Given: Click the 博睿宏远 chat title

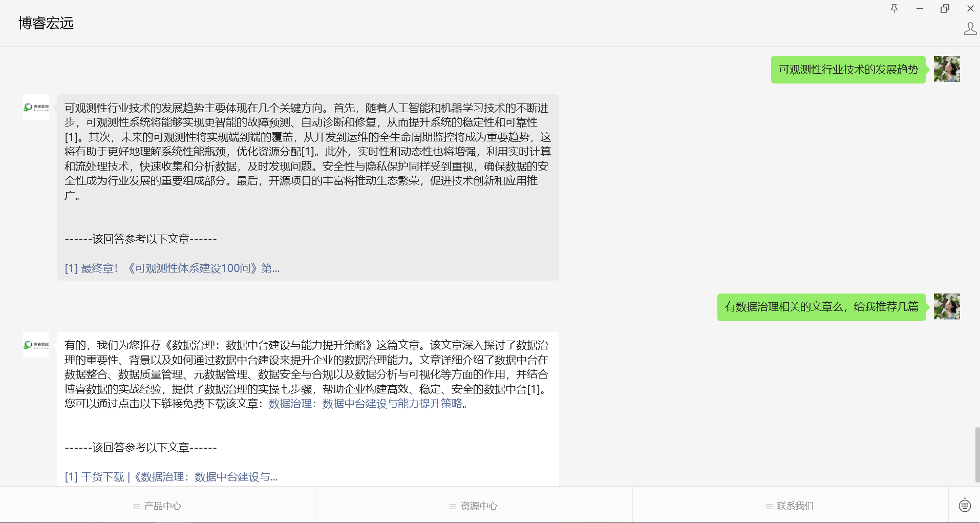Looking at the screenshot, I should 46,23.
